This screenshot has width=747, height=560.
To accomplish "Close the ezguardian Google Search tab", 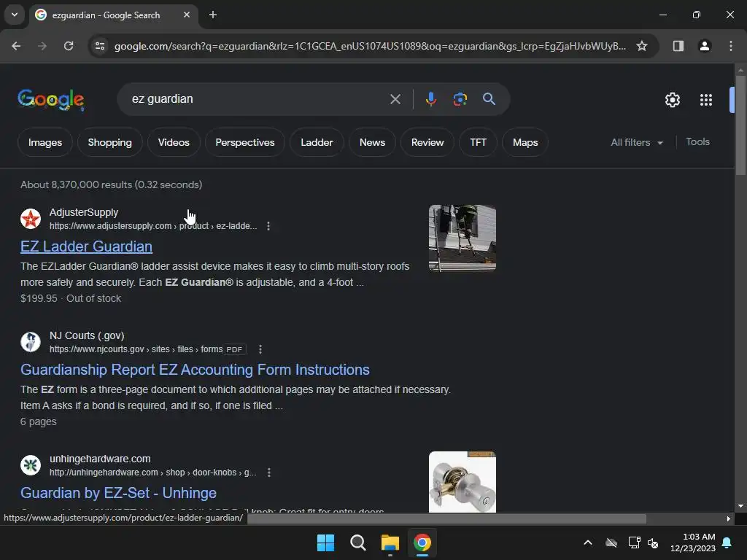I will (187, 15).
